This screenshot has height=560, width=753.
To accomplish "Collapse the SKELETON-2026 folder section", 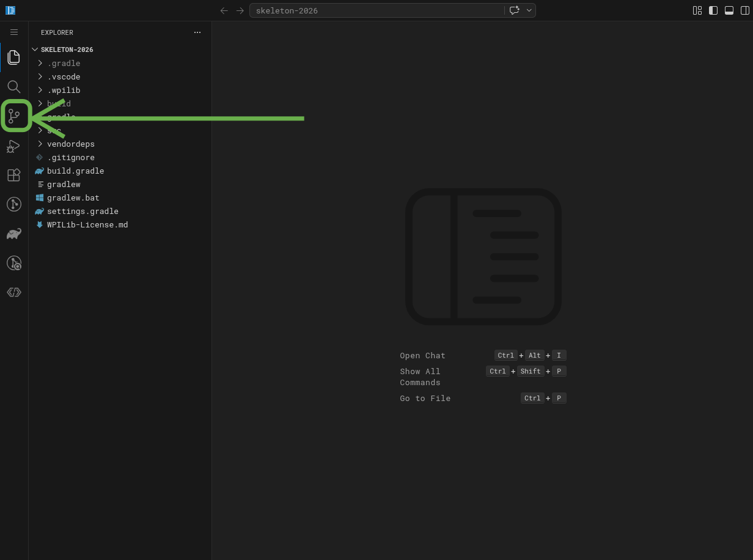I will [x=120, y=50].
